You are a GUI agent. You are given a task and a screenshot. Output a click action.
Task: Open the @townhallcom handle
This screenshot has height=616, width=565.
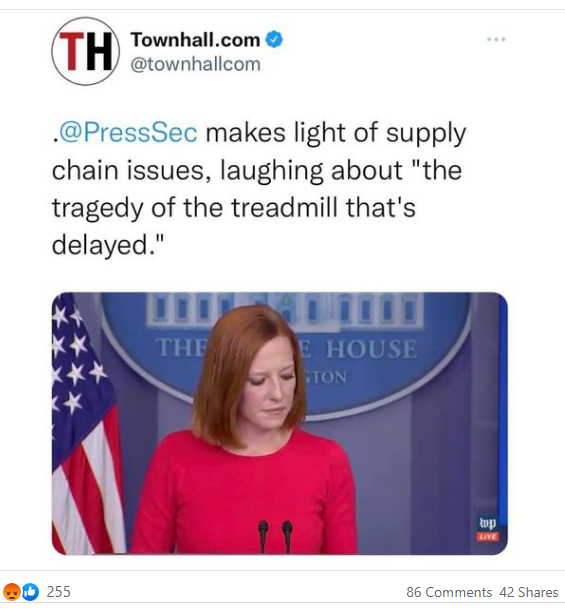pos(195,64)
